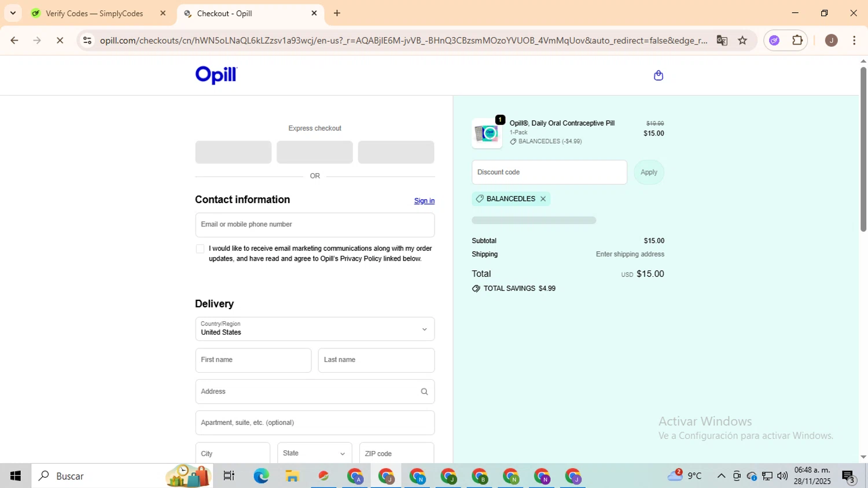Click the Opill Daily Oral Contraceptive Pill title

(x=562, y=123)
